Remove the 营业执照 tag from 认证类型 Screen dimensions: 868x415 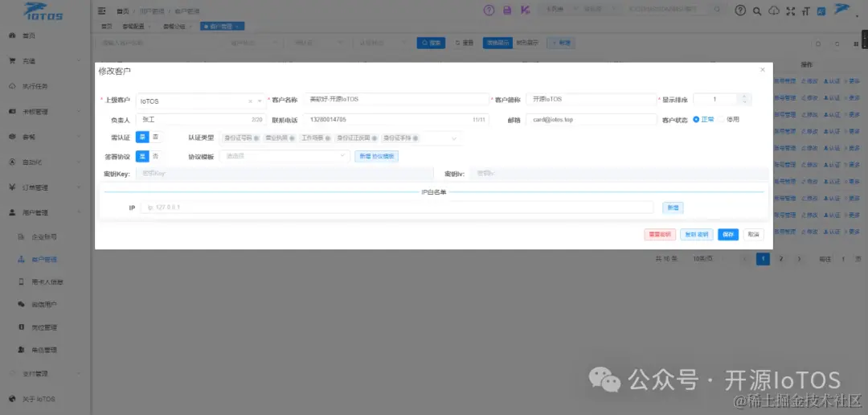point(293,138)
